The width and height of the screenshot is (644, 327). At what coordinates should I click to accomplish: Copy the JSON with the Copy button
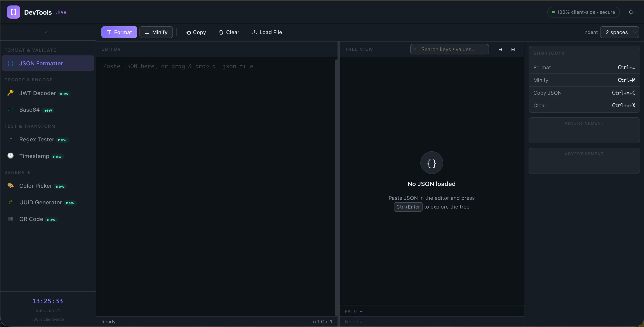[196, 32]
